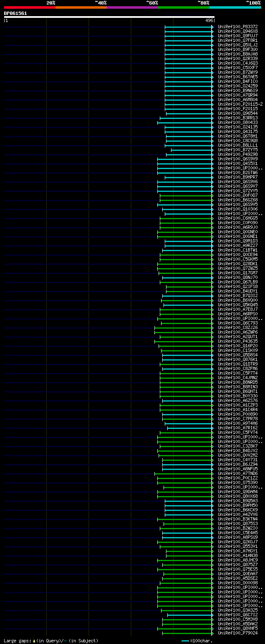Select the UniRef100_Q5KQ45 label
The height and width of the screenshot is (644, 265).
point(238,305)
